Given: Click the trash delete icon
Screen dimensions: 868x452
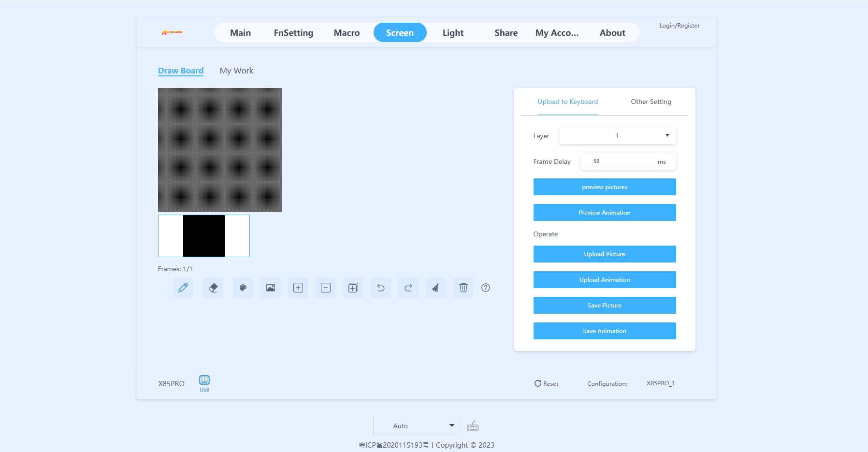Looking at the screenshot, I should [463, 288].
